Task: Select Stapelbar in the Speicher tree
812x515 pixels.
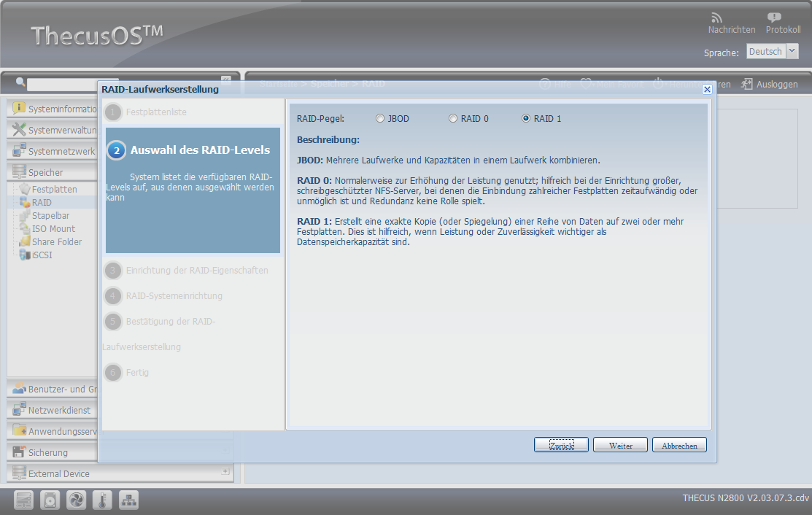Action: pos(51,215)
